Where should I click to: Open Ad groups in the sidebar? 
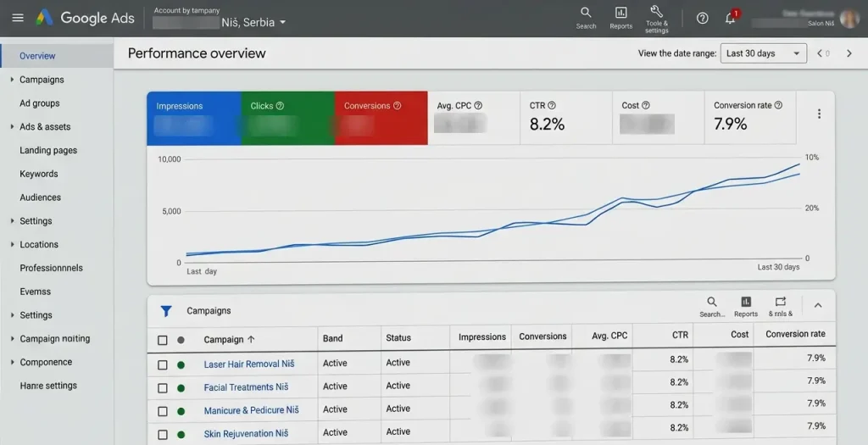(39, 103)
